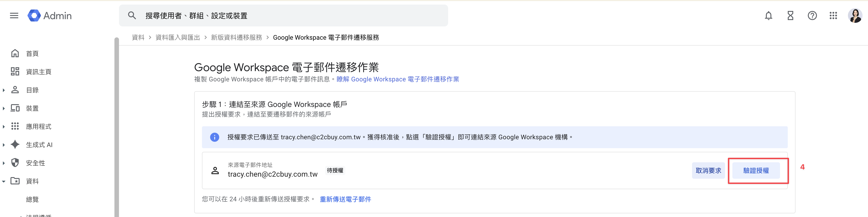Click the 重新傳送電子郵件 link
Screen dimensions: 868x217
click(345, 199)
